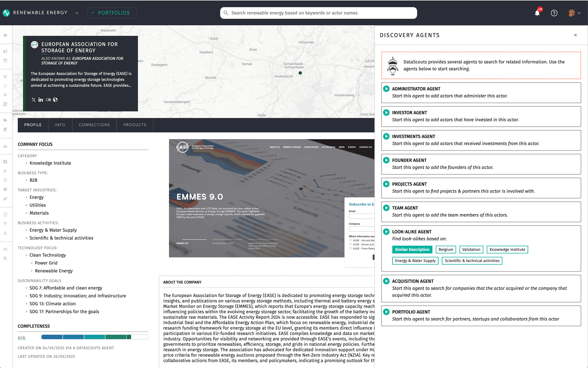Close the Discovery Agents panel
Image resolution: width=588 pixels, height=368 pixels.
(x=576, y=35)
